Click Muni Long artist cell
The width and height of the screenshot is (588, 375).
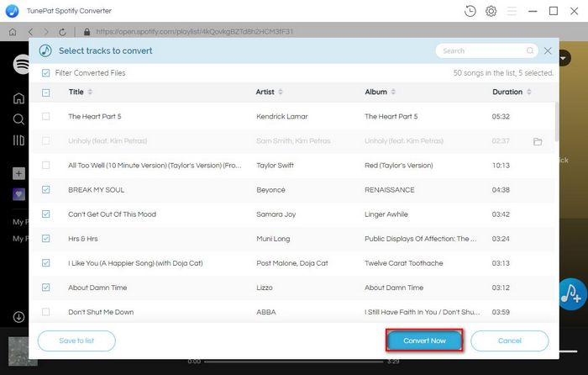[273, 239]
